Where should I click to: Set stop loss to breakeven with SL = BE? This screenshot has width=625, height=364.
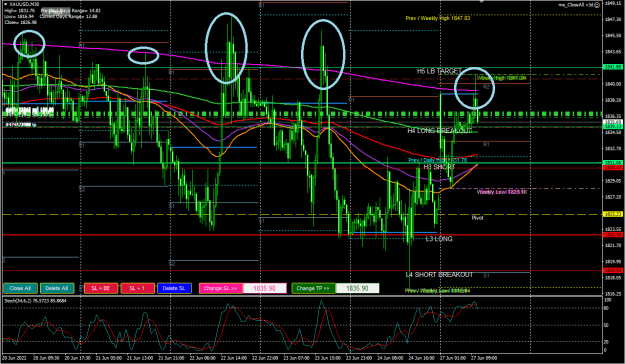tap(101, 288)
